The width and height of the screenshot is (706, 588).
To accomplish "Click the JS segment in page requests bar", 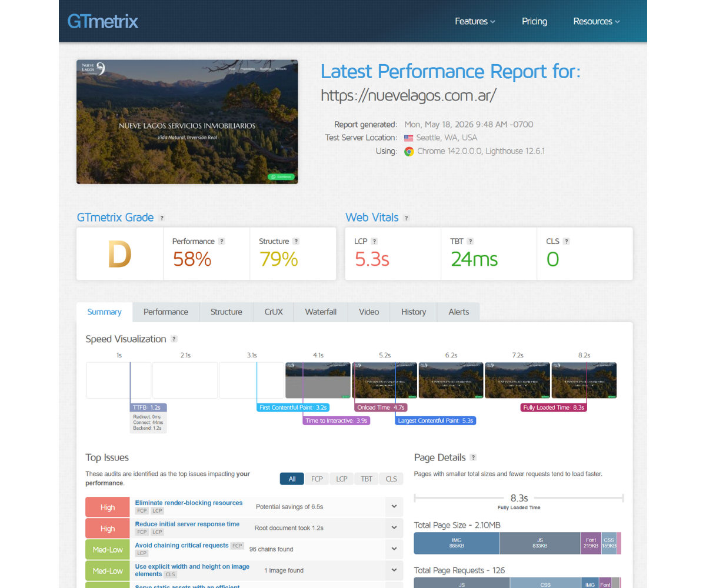I will [x=462, y=583].
